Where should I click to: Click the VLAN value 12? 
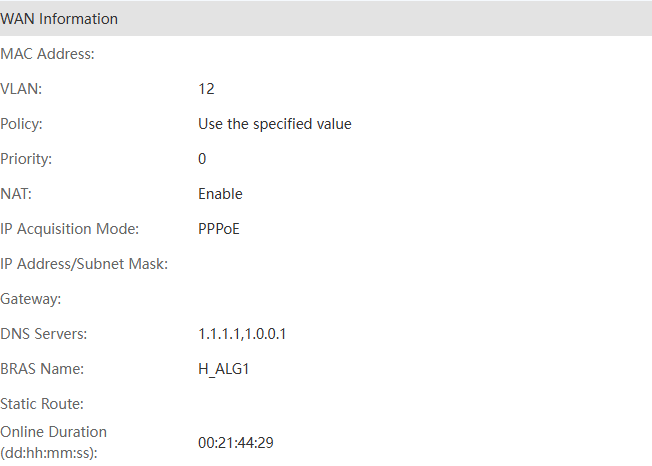[206, 89]
